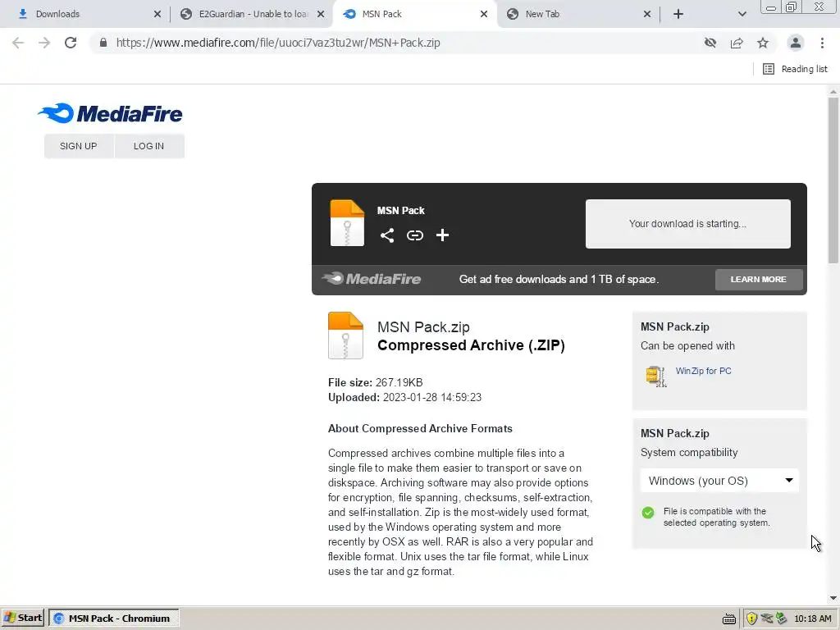The width and height of the screenshot is (840, 630).
Task: Click the scrollbar up arrow
Action: (x=833, y=91)
